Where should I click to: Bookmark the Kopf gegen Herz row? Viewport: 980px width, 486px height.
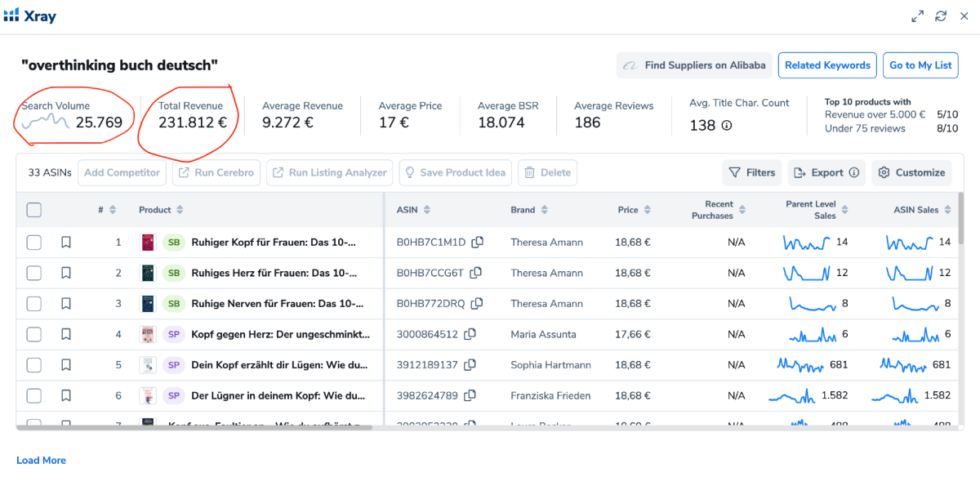click(x=66, y=334)
